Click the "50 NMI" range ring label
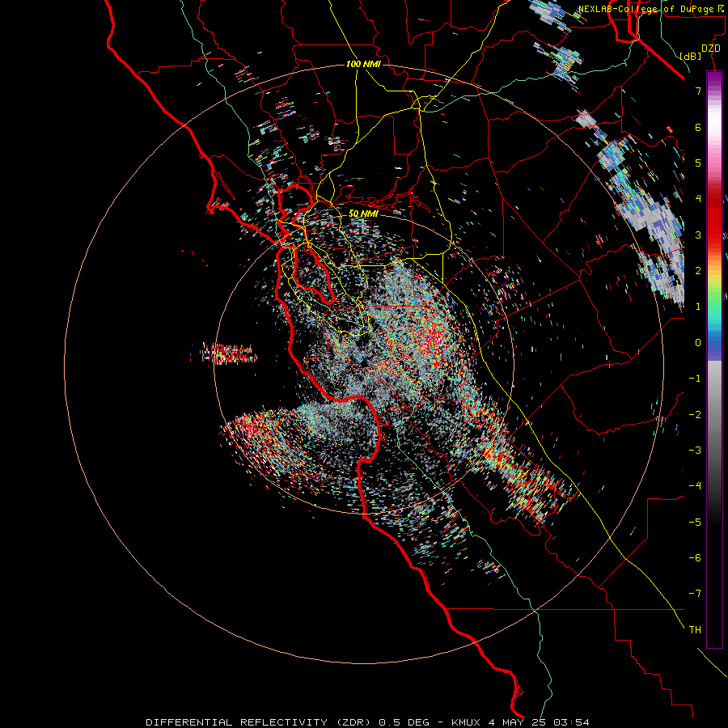The image size is (728, 728). click(363, 214)
